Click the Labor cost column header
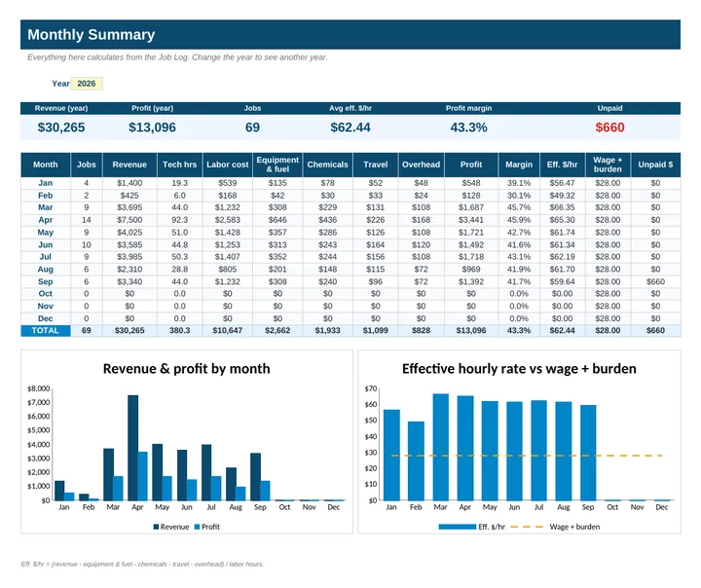 click(227, 165)
